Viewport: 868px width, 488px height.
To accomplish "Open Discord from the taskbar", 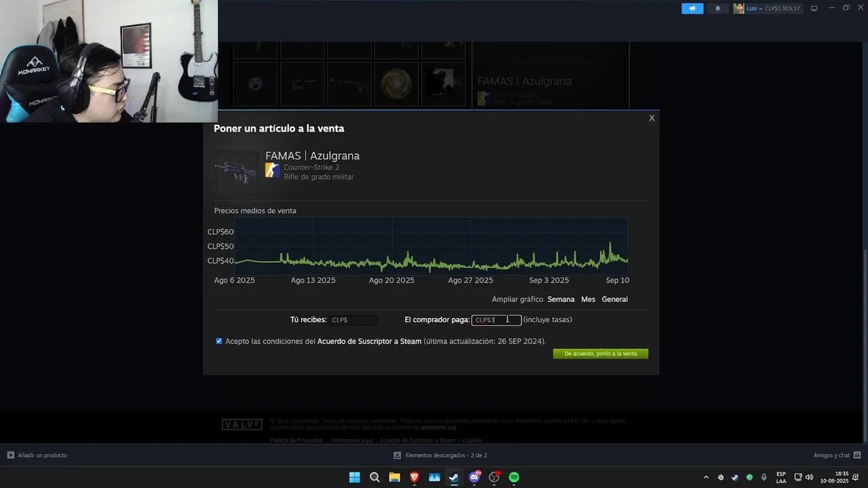I will click(x=474, y=477).
